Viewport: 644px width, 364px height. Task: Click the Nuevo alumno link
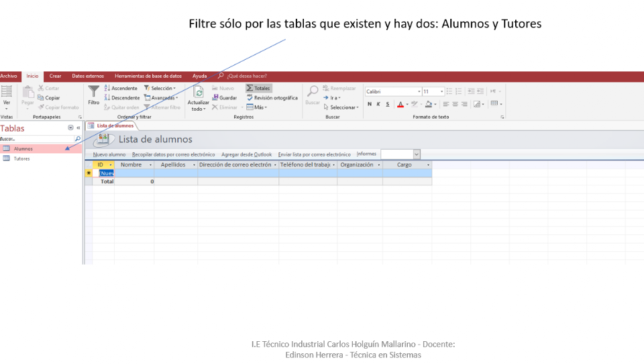tap(109, 154)
